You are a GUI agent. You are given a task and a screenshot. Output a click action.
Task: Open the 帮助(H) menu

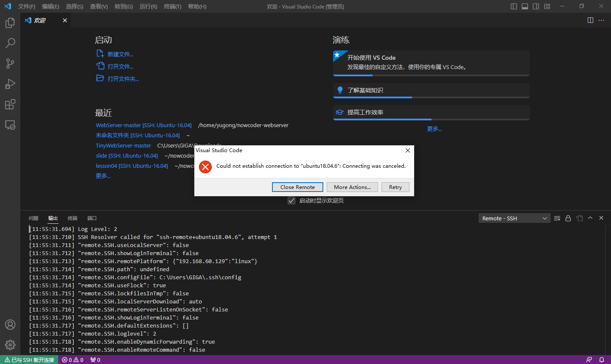(197, 6)
